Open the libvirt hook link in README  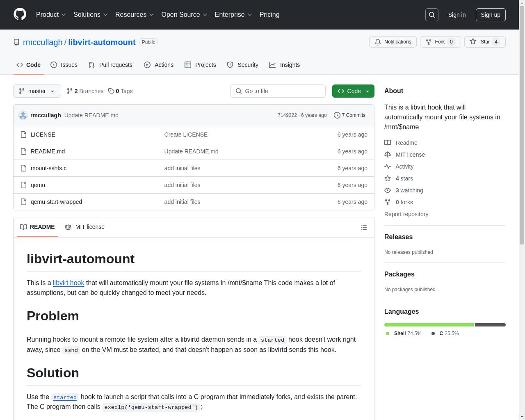point(68,283)
